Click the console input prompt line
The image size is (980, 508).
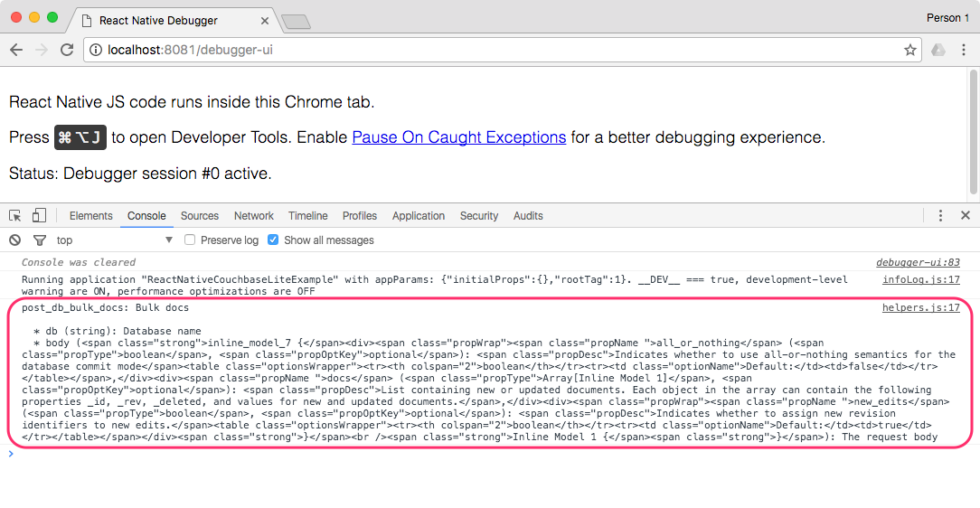point(490,454)
